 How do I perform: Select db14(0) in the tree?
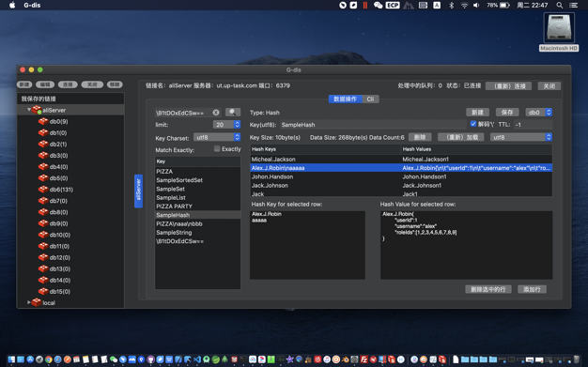(x=59, y=280)
